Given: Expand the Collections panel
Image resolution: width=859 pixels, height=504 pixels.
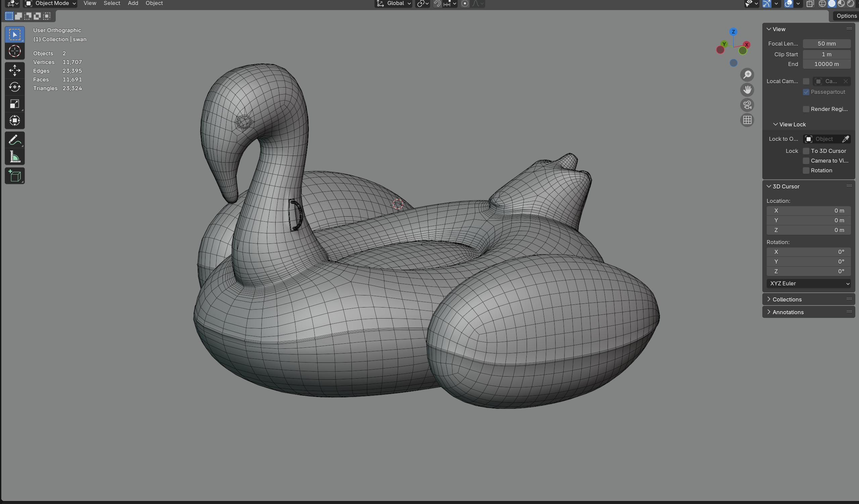Looking at the screenshot, I should point(787,299).
